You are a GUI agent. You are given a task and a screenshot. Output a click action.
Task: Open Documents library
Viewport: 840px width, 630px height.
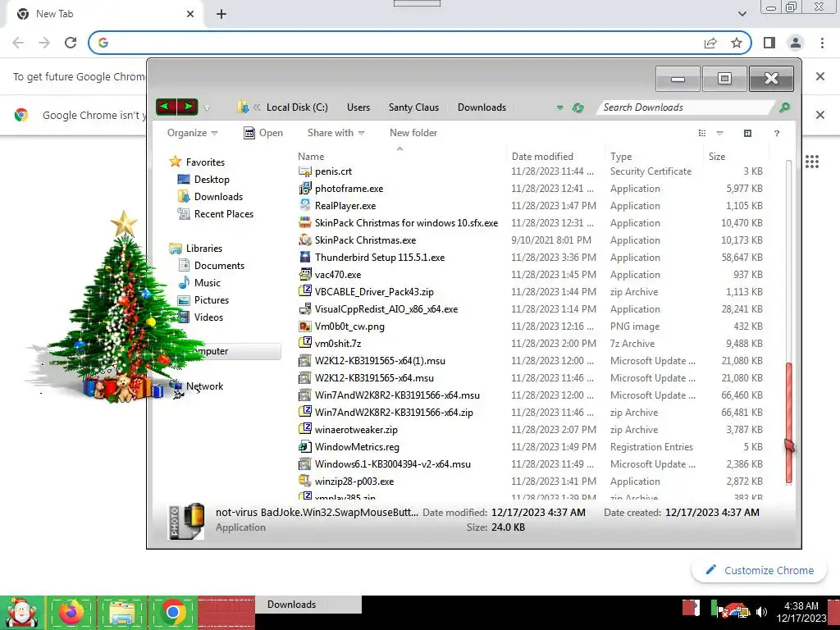click(219, 265)
